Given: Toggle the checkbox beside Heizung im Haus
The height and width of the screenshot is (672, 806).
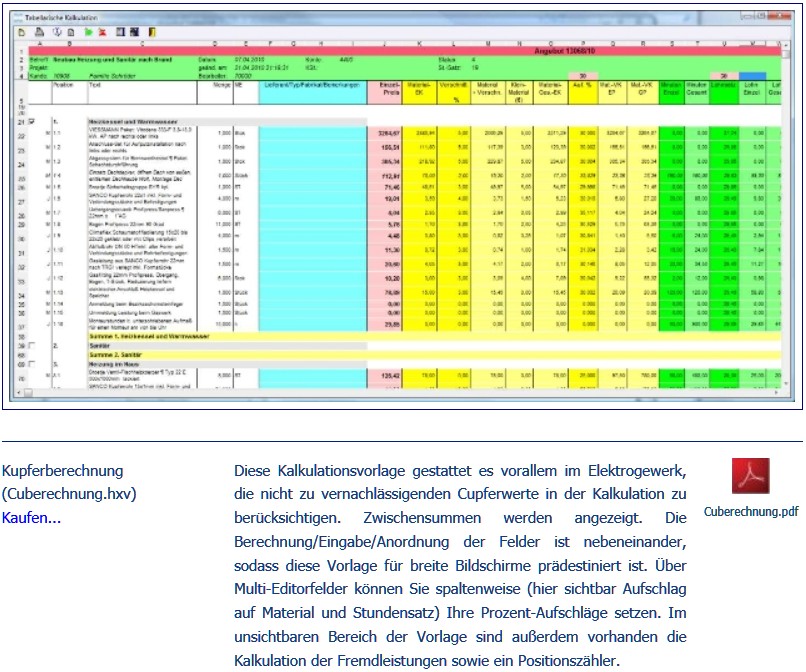Looking at the screenshot, I should [x=32, y=364].
